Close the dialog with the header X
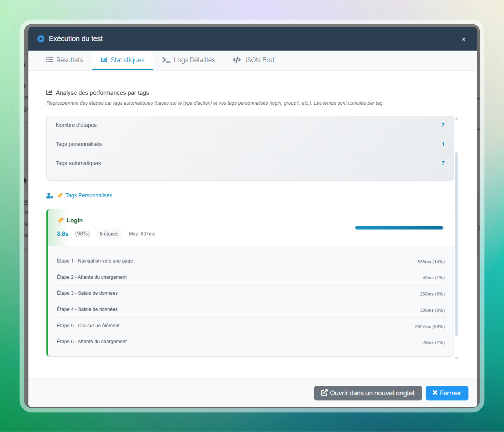 464,39
